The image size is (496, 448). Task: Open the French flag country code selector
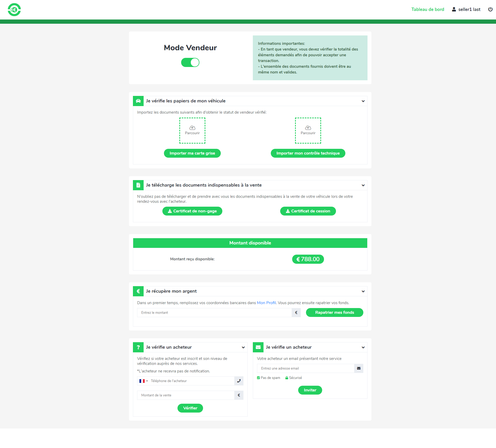pyautogui.click(x=143, y=381)
